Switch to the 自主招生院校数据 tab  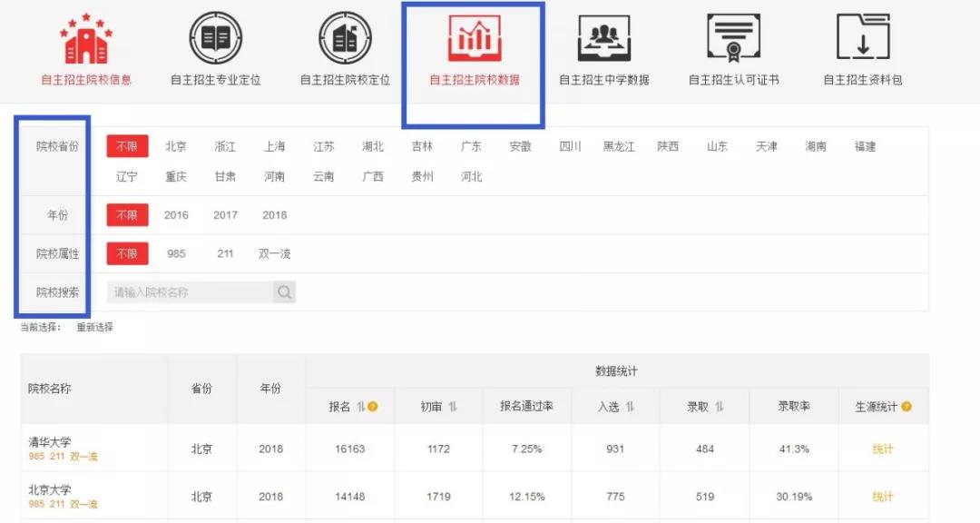[x=474, y=53]
